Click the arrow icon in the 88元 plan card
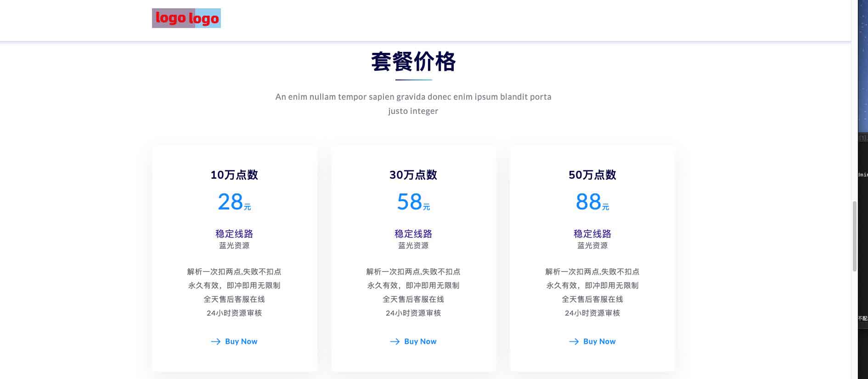The image size is (868, 379). tap(574, 341)
